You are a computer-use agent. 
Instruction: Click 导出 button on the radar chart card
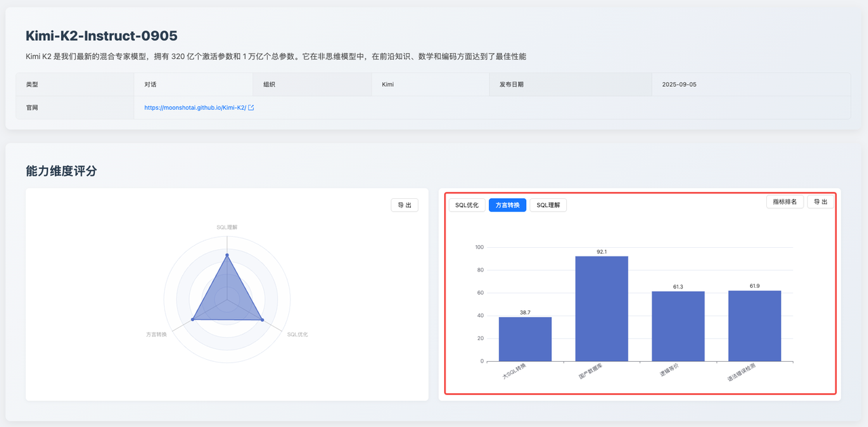pos(404,205)
